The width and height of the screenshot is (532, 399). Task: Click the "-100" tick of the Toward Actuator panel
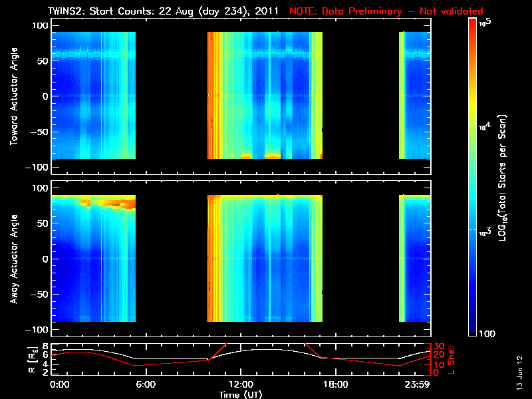tap(37, 168)
